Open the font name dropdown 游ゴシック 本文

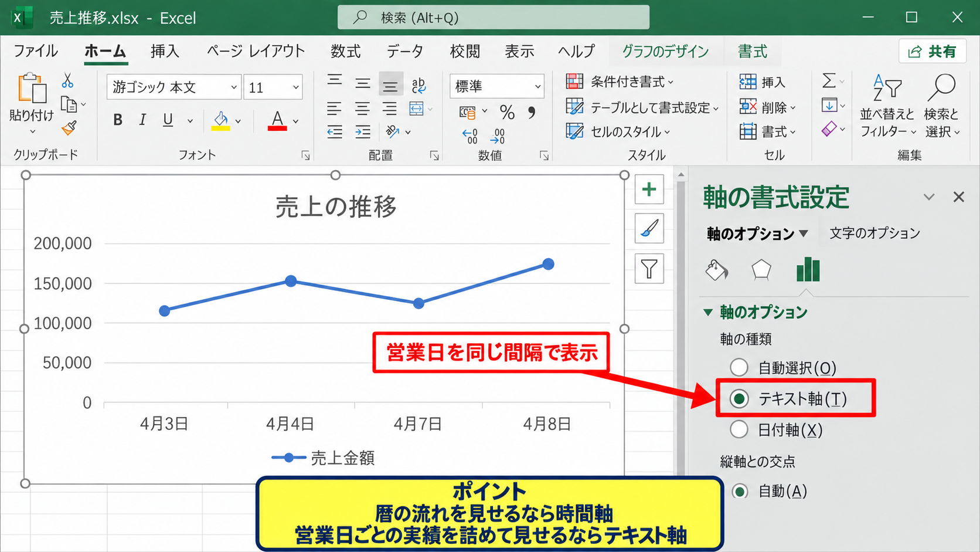233,87
